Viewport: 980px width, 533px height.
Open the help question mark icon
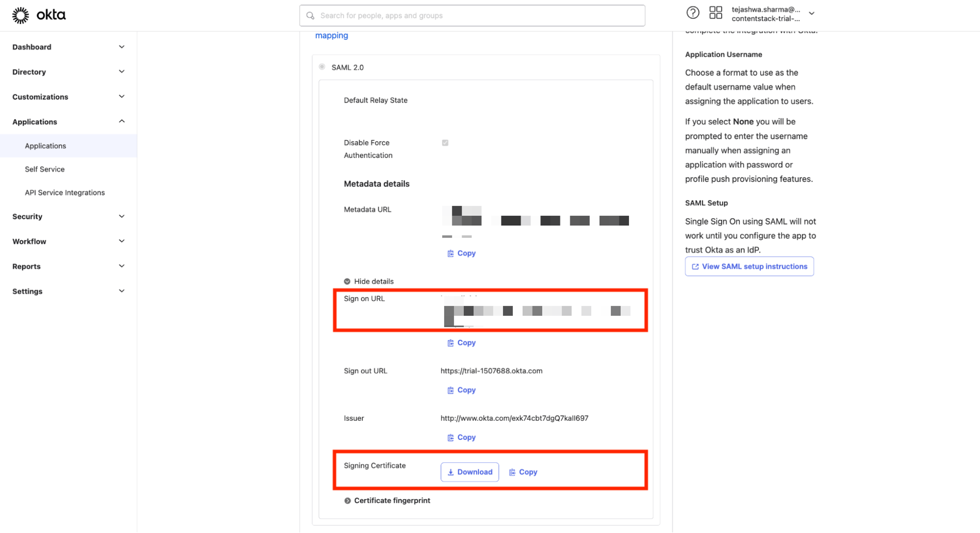692,13
